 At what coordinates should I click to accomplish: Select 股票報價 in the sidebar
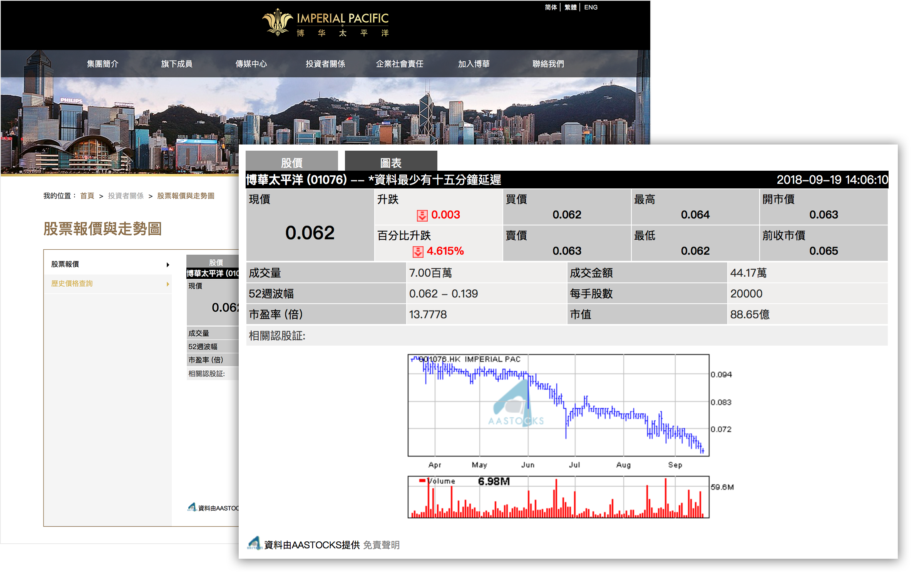108,264
